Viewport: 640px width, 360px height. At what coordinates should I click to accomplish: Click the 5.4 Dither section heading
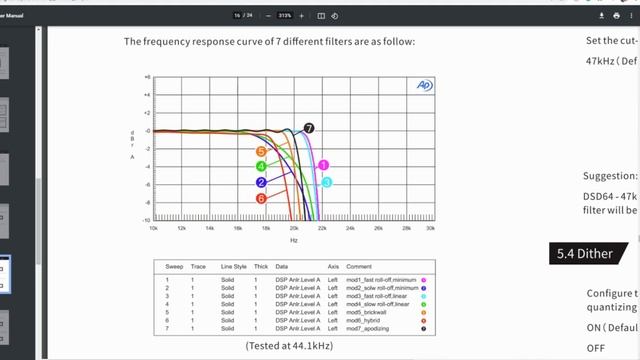pos(585,253)
